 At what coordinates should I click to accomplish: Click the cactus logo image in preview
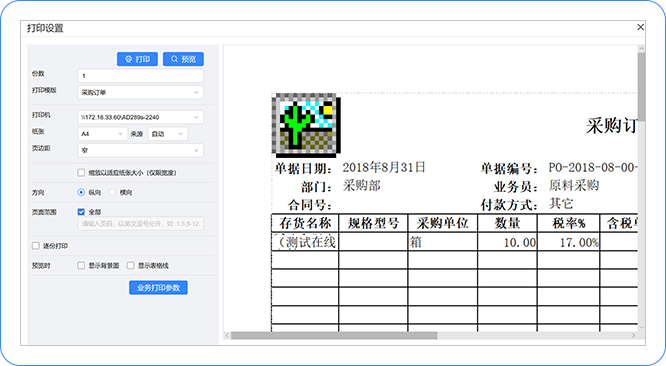click(306, 125)
